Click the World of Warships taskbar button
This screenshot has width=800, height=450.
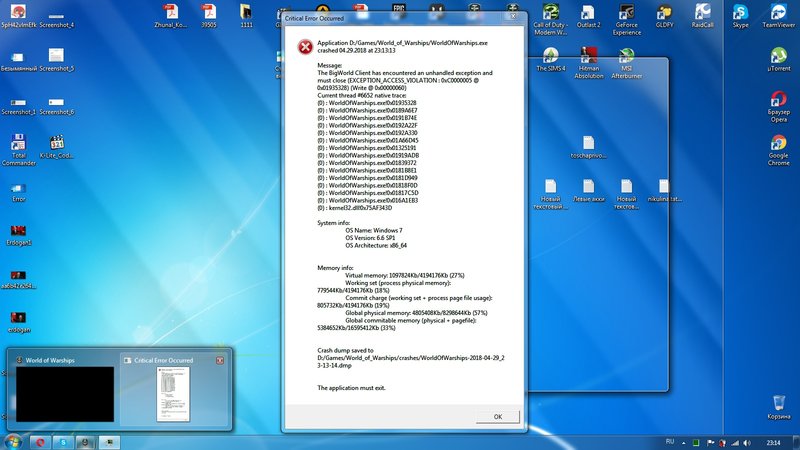pos(86,442)
